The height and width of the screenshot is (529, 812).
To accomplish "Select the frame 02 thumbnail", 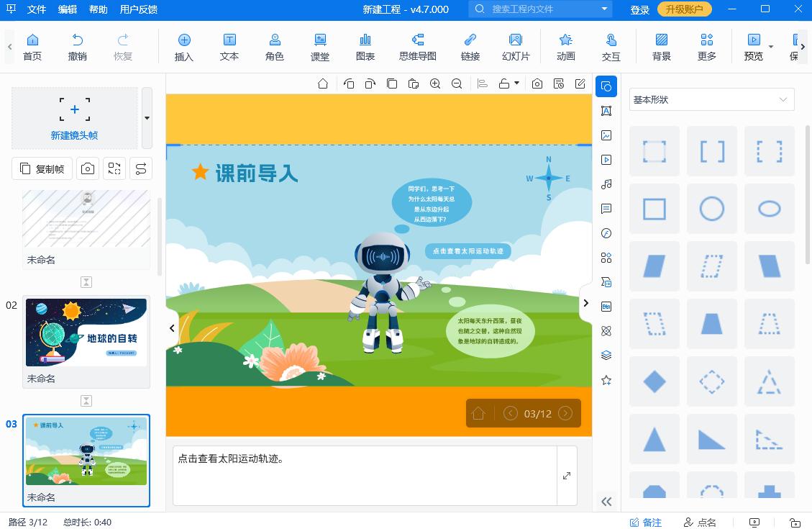I will click(x=86, y=333).
